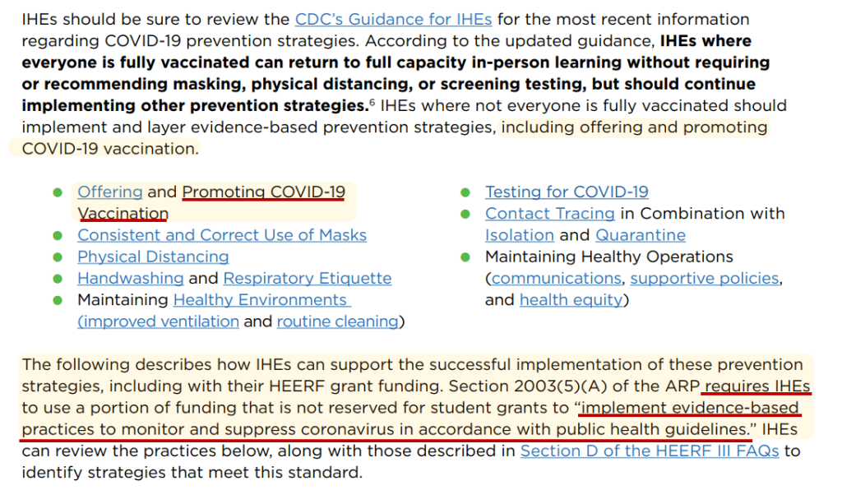Screen dimensions: 842x504
Task: Follow the health equity link
Action: pos(571,300)
